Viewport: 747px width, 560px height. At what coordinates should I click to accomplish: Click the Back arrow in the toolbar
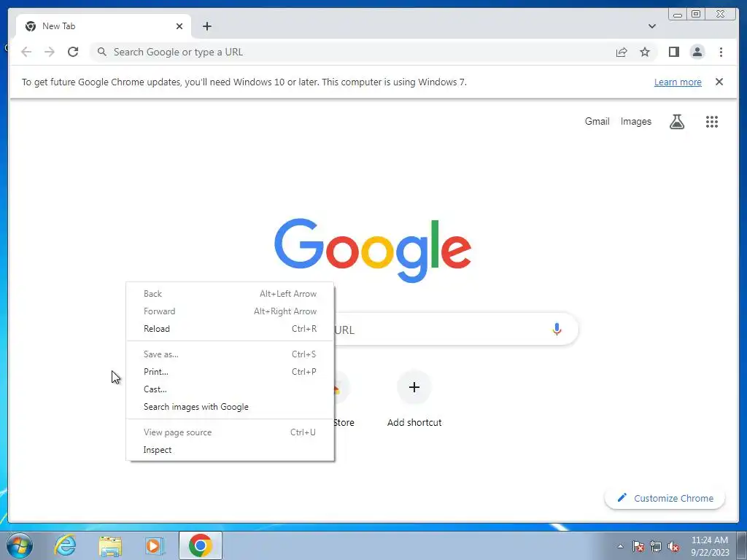click(x=26, y=52)
